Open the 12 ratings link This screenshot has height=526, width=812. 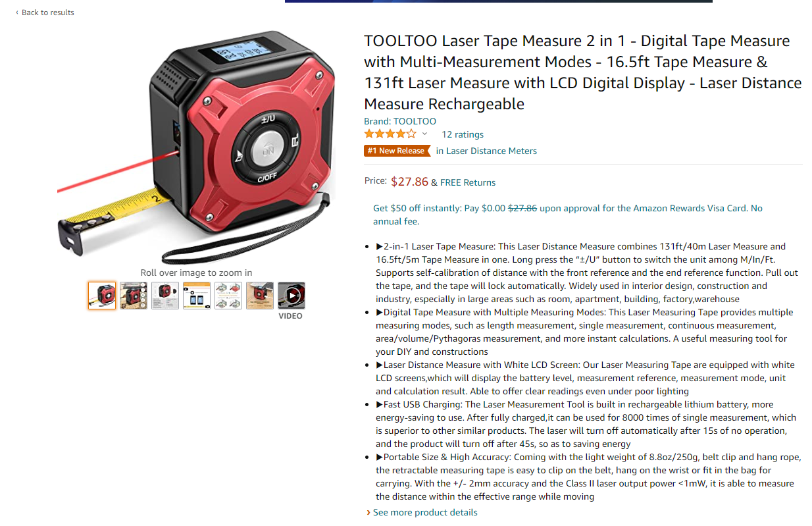[463, 134]
